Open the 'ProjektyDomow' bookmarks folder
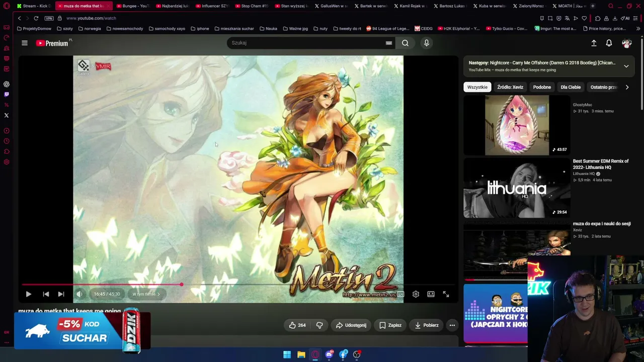 coord(34,29)
